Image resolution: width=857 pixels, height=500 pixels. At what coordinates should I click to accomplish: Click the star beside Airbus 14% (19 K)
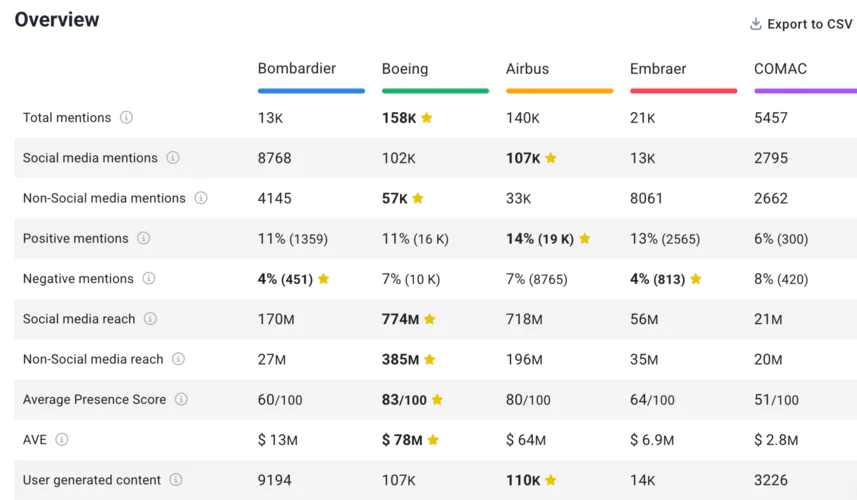point(585,238)
